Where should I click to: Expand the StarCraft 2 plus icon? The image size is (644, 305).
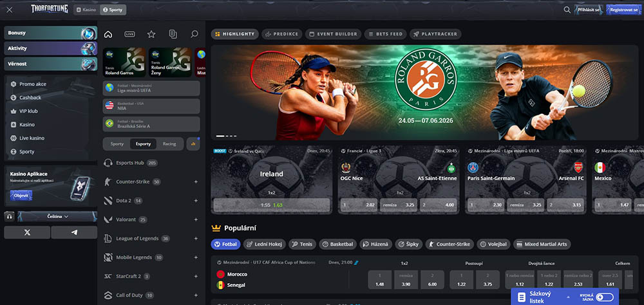[x=196, y=276]
